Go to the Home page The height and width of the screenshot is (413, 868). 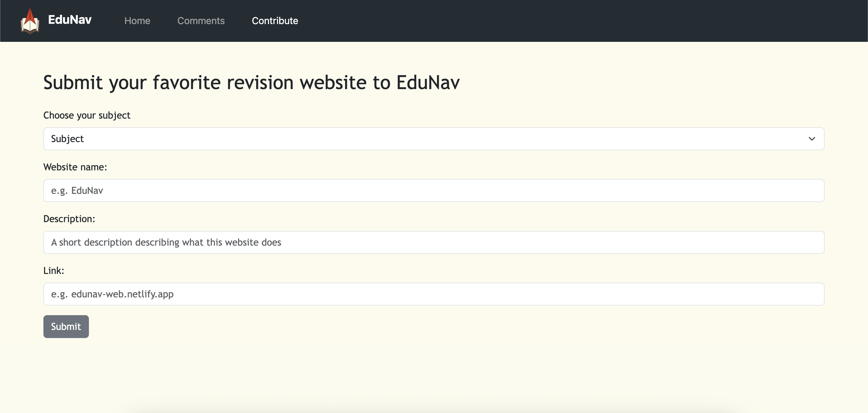pyautogui.click(x=137, y=21)
